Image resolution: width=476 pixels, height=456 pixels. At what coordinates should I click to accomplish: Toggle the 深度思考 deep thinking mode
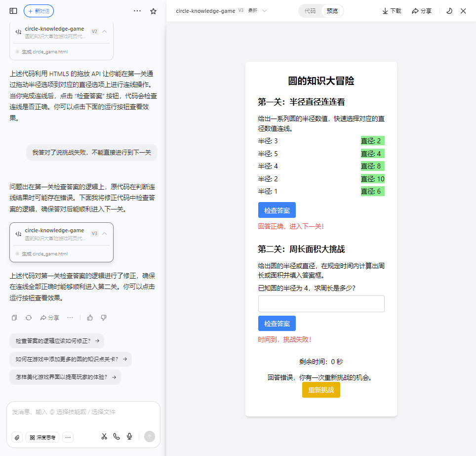(x=42, y=437)
